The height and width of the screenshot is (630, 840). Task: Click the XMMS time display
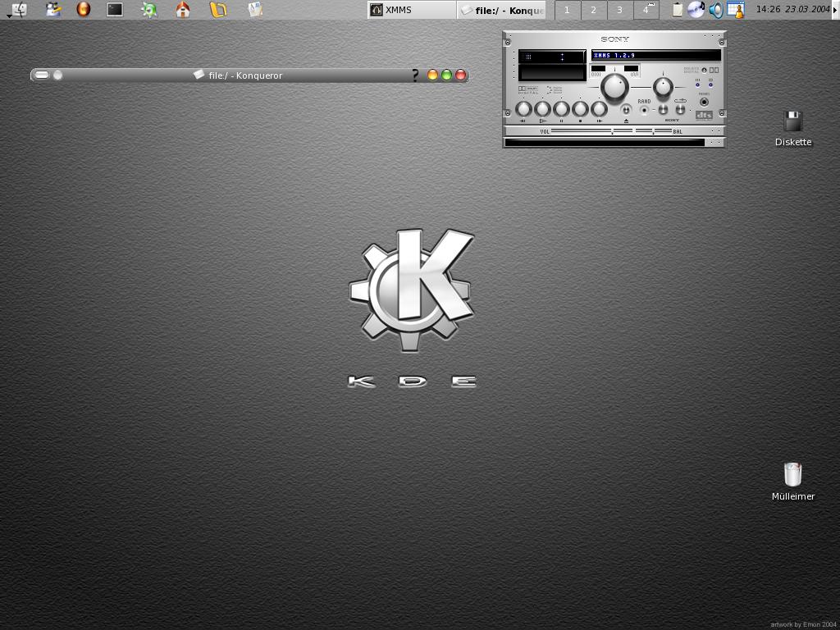(x=552, y=57)
